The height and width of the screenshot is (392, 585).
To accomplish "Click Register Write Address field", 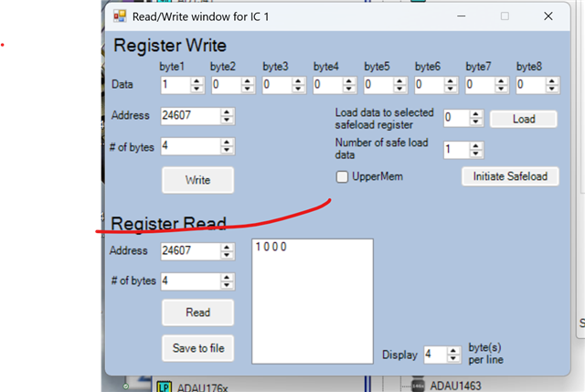I will pyautogui.click(x=190, y=116).
